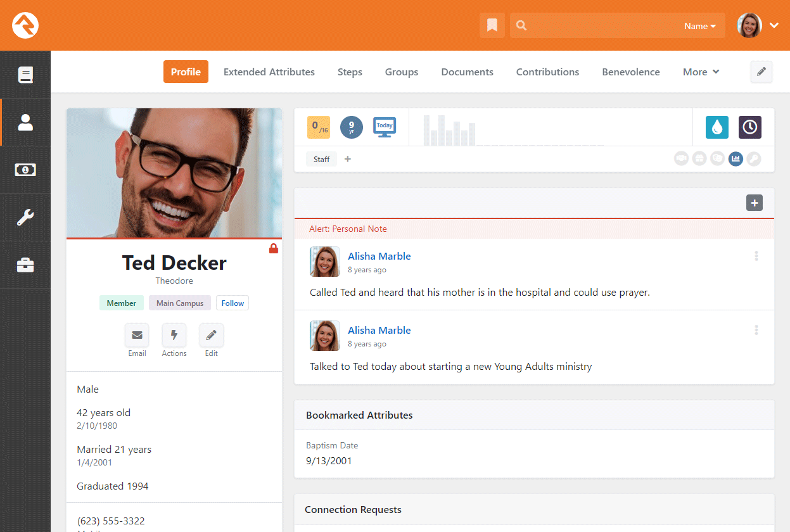Viewport: 790px width, 532px height.
Task: Click the Follow button on Ted's profile
Action: 232,303
